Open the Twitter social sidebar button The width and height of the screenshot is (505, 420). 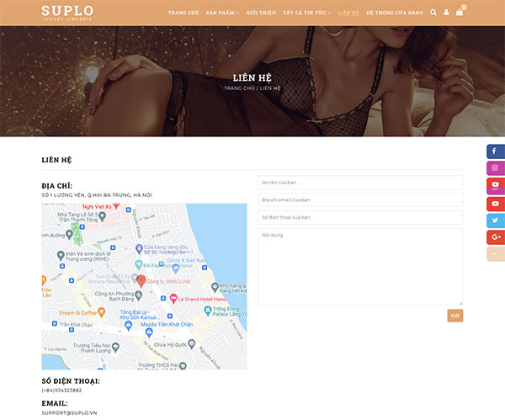(496, 221)
